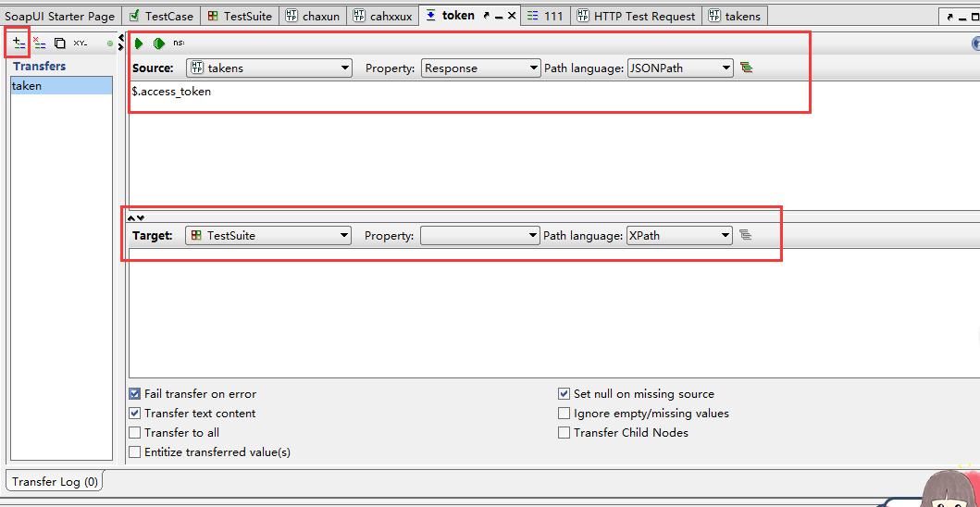980x507 pixels.
Task: Open the Transfer Log panel
Action: coord(55,482)
